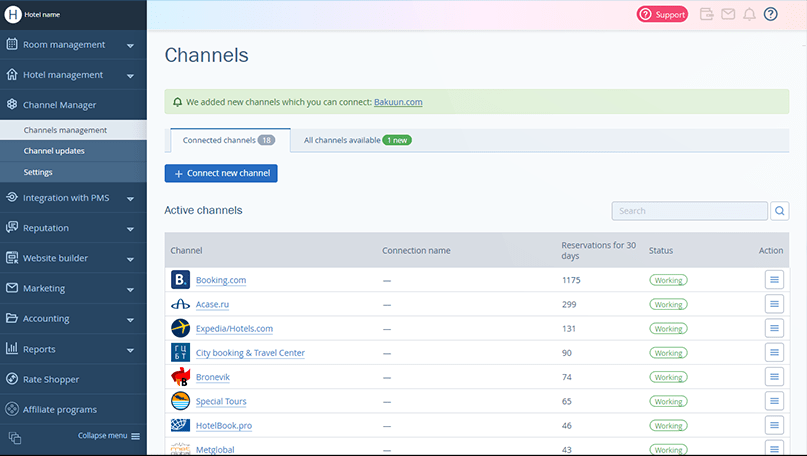Click the Hotel management house icon
The height and width of the screenshot is (456, 807).
(12, 74)
